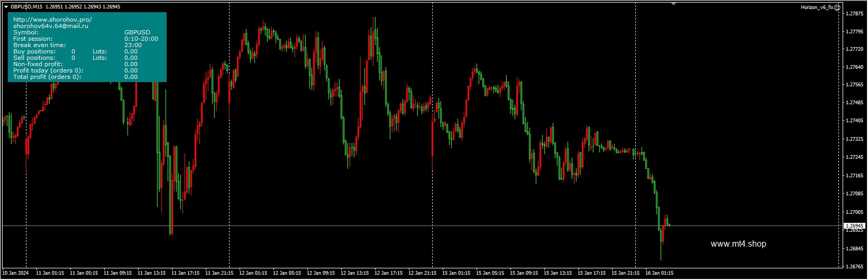Click the Break even time value 23:00

click(x=133, y=45)
